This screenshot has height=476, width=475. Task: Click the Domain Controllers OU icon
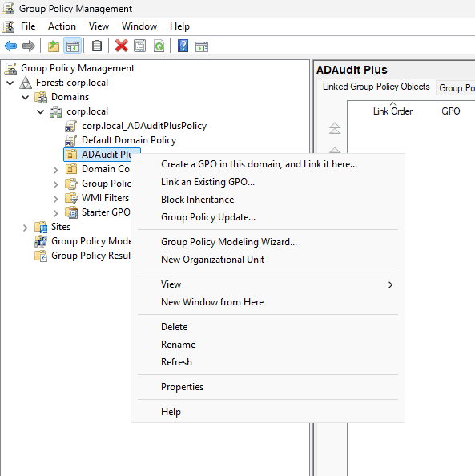(71, 169)
